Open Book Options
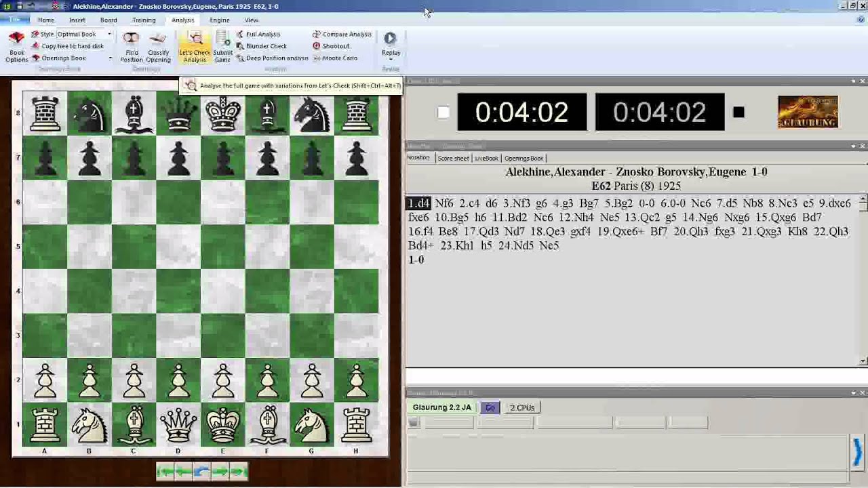The height and width of the screenshot is (488, 868). 16,47
